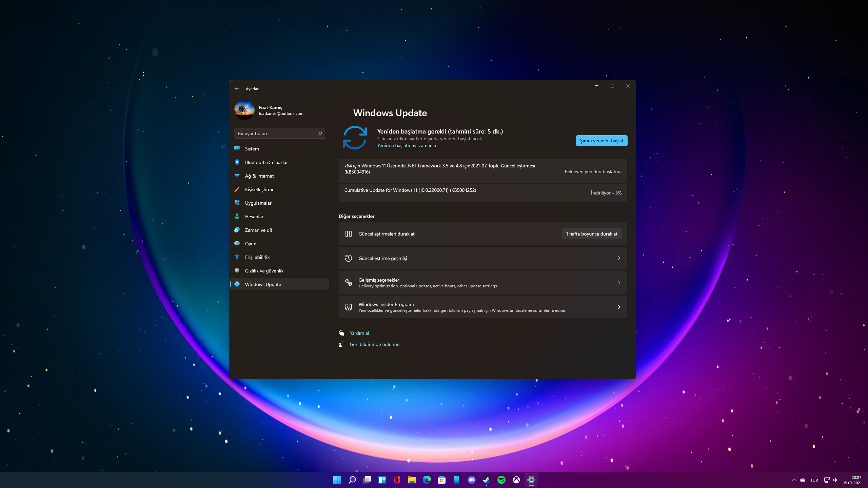Select Gizlilik ve güvenlik in sidebar
The width and height of the screenshot is (868, 488).
(x=279, y=271)
